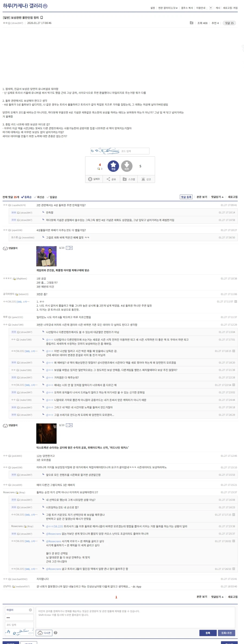244x644 pixels.
Task: Click 등록+추천 button
Action: tap(226, 633)
